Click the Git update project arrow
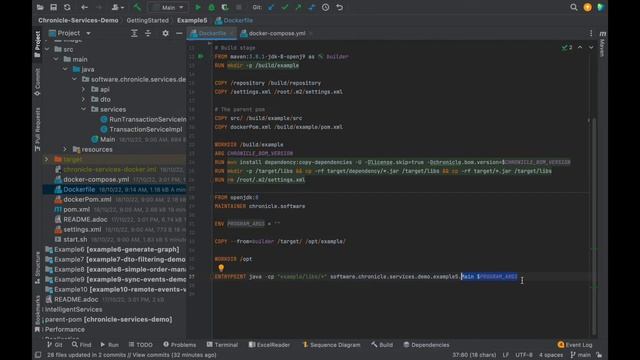This screenshot has height=360, width=640. pos(271,7)
